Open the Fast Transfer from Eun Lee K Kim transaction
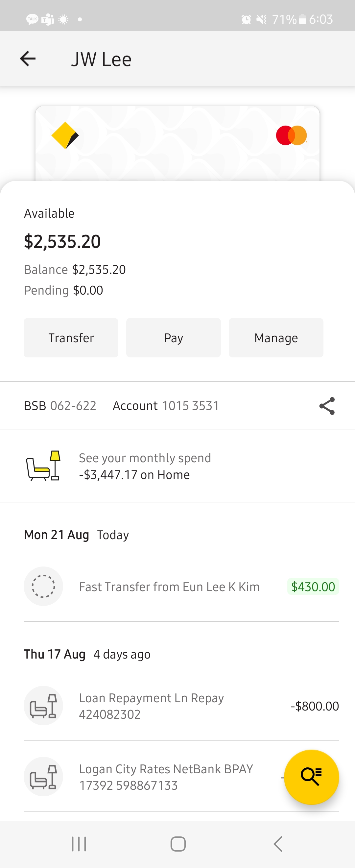 click(169, 587)
